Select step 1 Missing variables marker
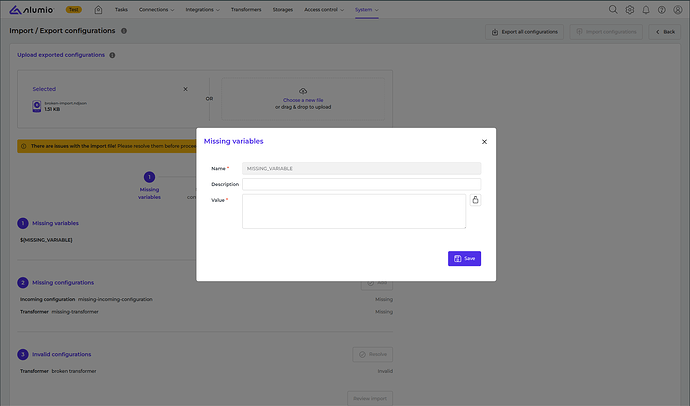690x406 pixels. [x=149, y=177]
